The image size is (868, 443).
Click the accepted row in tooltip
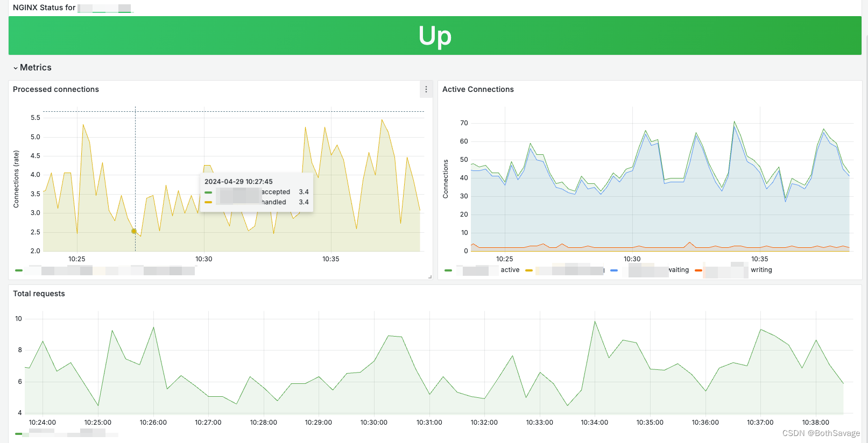pyautogui.click(x=257, y=192)
